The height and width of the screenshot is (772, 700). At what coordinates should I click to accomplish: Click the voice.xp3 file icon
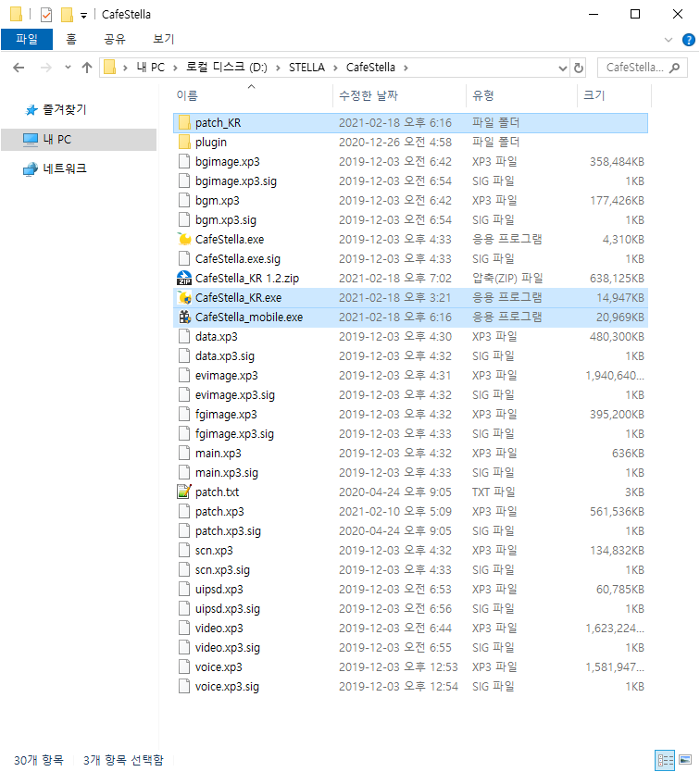click(x=184, y=667)
